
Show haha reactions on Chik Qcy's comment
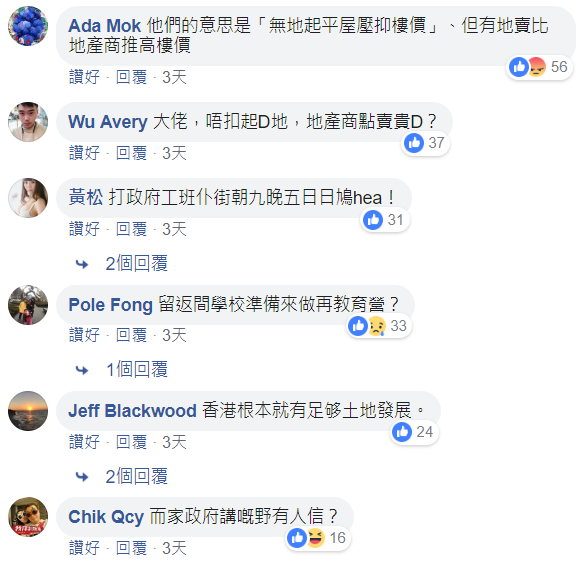point(316,538)
